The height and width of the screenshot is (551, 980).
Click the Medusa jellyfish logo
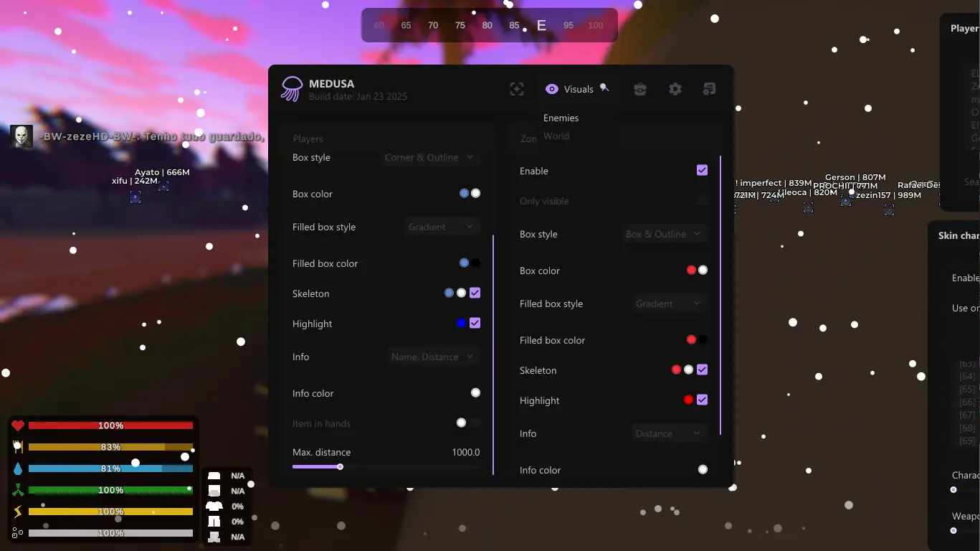[292, 89]
